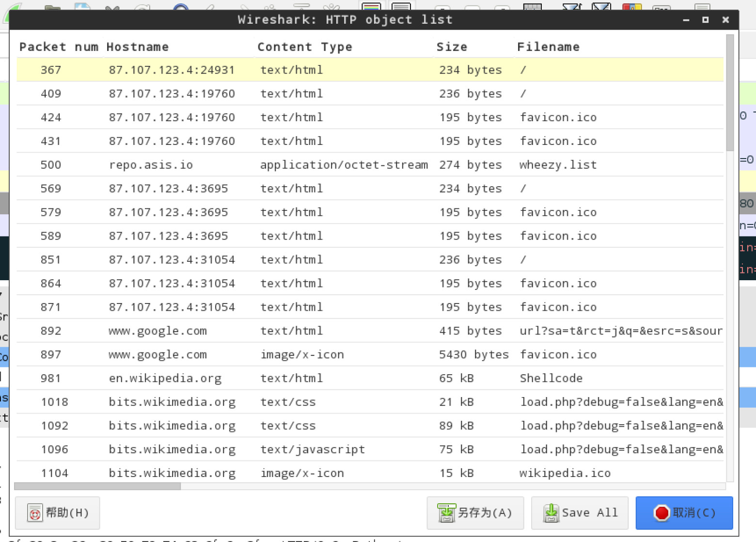
Task: Open Wireshark preferences from the toolbar
Action: 661,6
